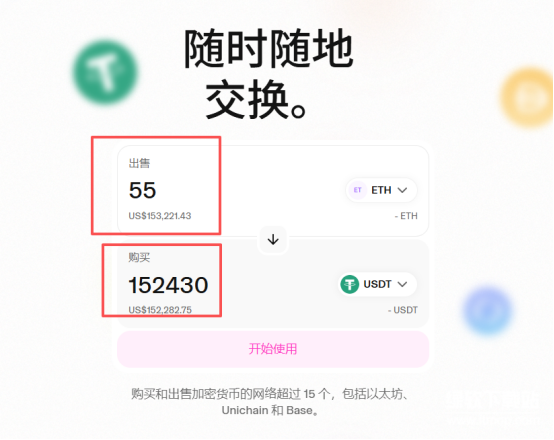The height and width of the screenshot is (440, 554).
Task: Click the green Tether USDT token icon
Action: click(349, 284)
